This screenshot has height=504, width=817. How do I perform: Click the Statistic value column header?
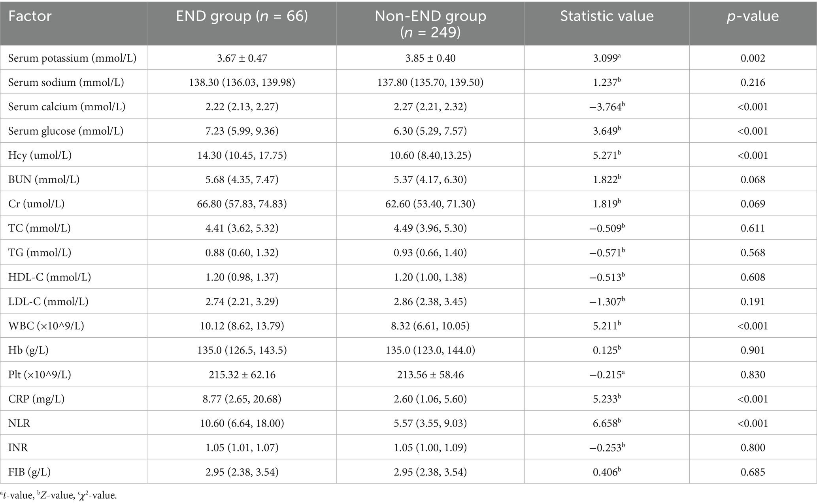click(607, 16)
